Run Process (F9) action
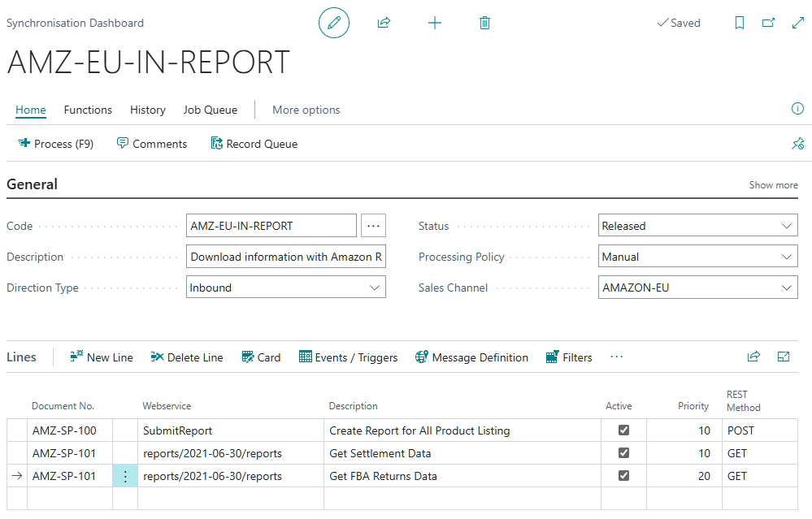Image resolution: width=812 pixels, height=519 pixels. click(55, 144)
